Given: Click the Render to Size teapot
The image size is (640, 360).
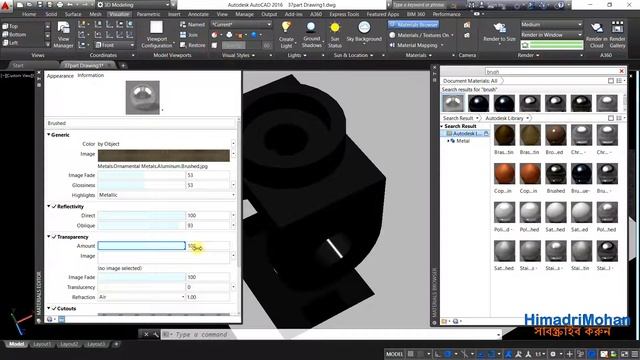Looking at the screenshot, I should tap(499, 29).
